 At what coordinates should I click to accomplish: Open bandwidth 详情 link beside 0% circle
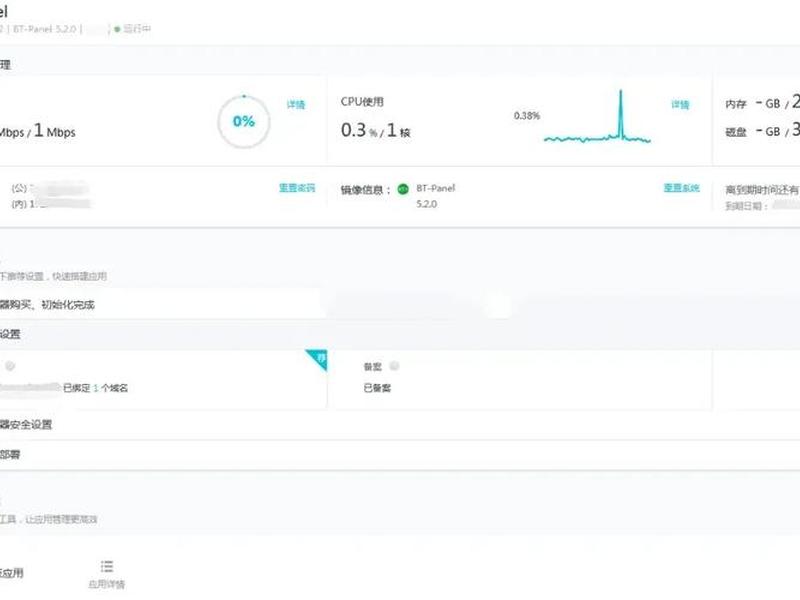click(296, 105)
